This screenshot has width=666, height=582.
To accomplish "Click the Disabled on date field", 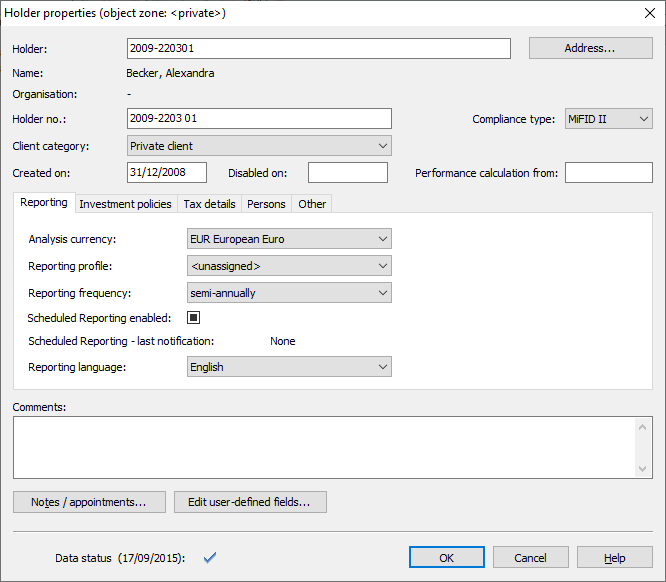I will click(x=347, y=173).
